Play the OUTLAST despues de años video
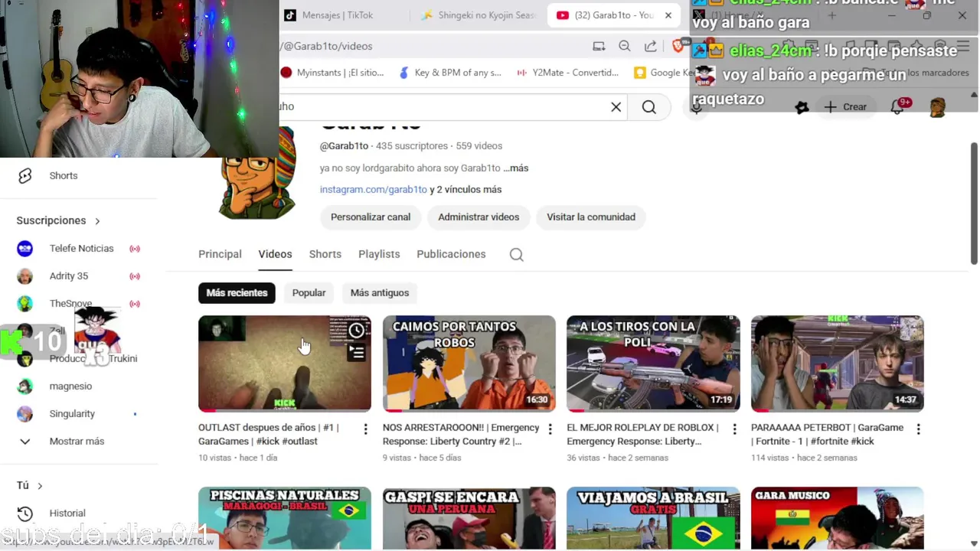 285,364
